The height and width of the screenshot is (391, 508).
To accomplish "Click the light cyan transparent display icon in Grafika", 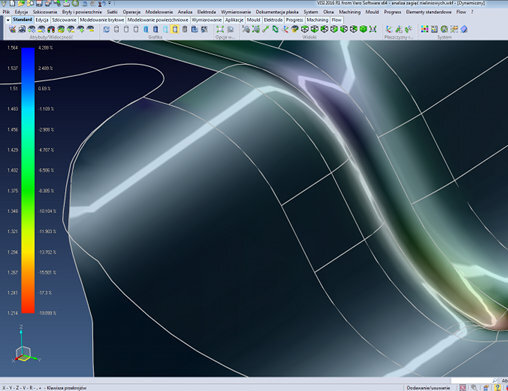I will pos(165,29).
